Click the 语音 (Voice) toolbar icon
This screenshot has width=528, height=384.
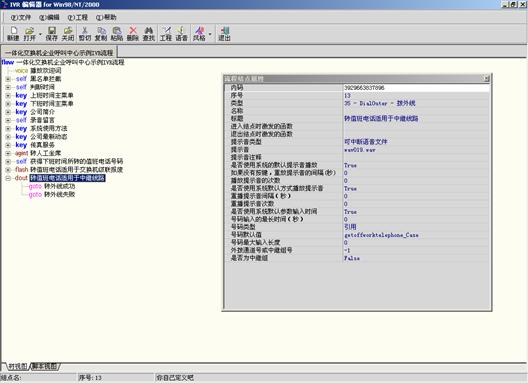[182, 34]
